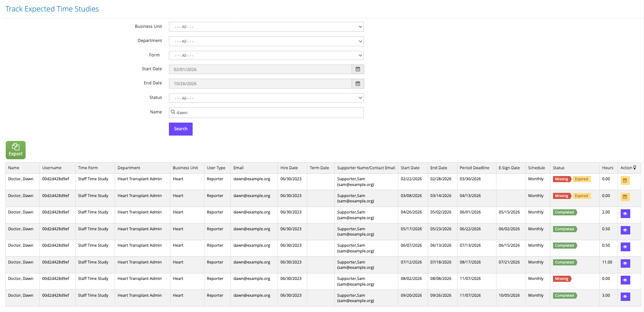Open the Form dropdown
This screenshot has height=312, width=644.
pos(266,55)
